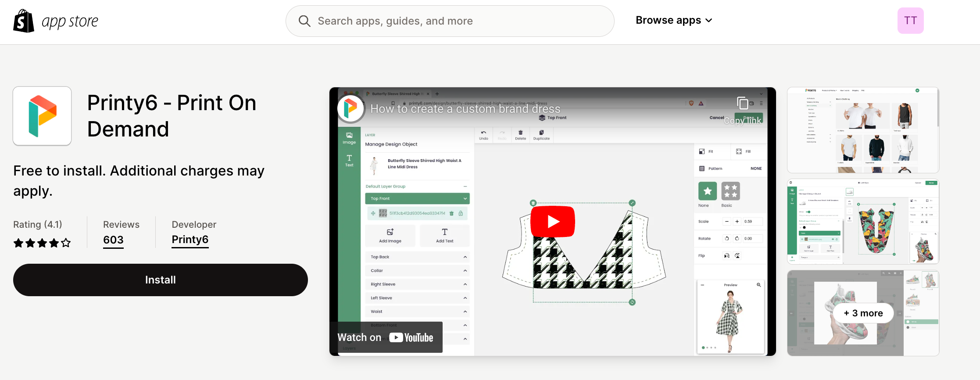The width and height of the screenshot is (980, 380).
Task: Open the Printy6 developer link
Action: (190, 240)
